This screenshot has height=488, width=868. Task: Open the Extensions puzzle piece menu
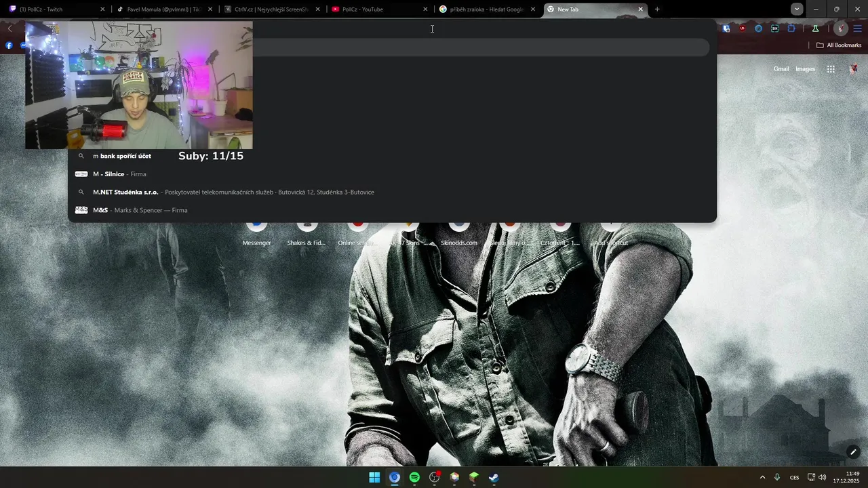(x=791, y=28)
